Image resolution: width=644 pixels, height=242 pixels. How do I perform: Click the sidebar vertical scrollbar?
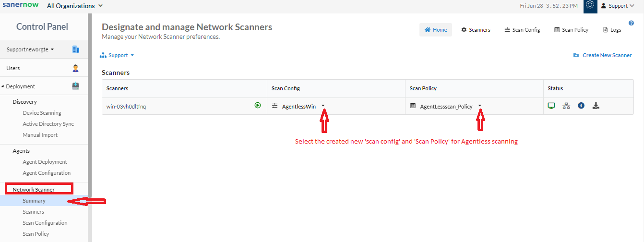[90, 106]
